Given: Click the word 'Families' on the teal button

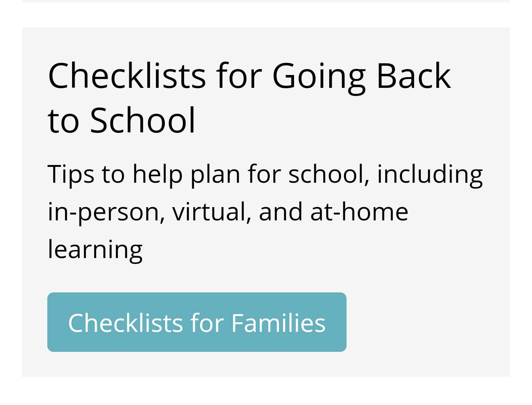Looking at the screenshot, I should click(278, 323).
